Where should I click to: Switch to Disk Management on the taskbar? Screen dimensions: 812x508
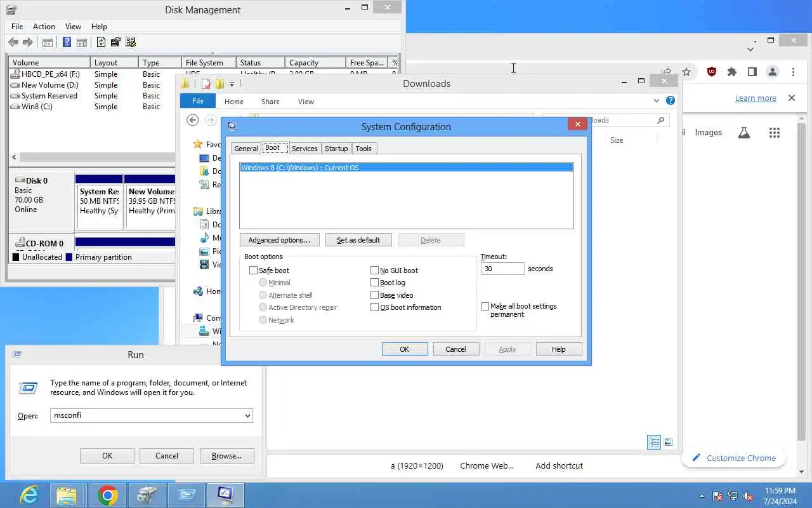147,495
